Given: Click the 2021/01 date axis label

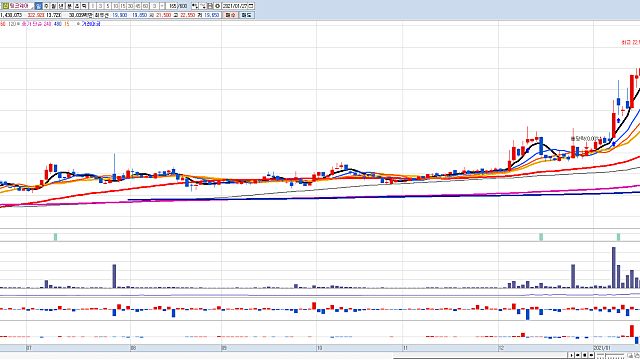Looking at the screenshot, I should pyautogui.click(x=601, y=348).
